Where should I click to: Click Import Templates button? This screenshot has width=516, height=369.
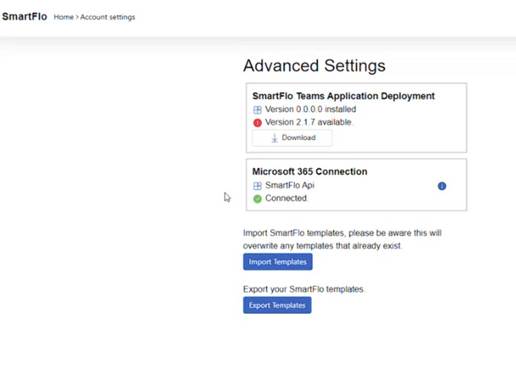[278, 262]
